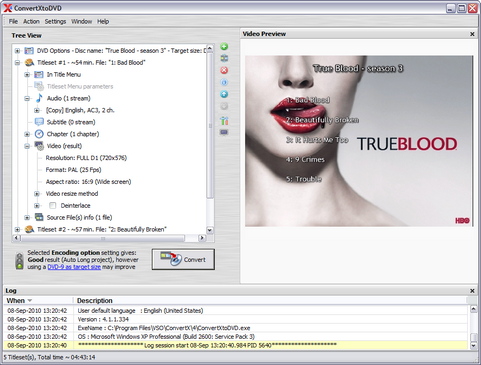Expand the Video resize method node
This screenshot has width=481, height=365.
point(37,194)
